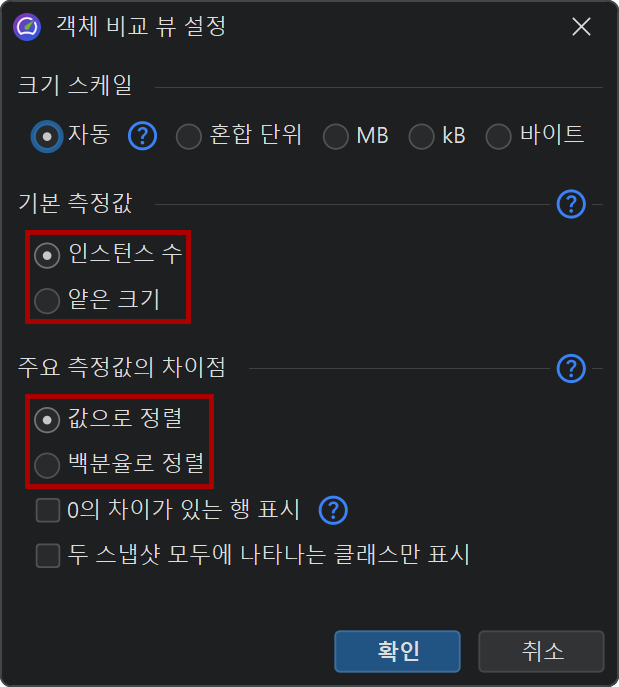Screen dimensions: 619x687
Task: Close the 객체 비교 뷰 설정 dialog
Action: [x=581, y=27]
